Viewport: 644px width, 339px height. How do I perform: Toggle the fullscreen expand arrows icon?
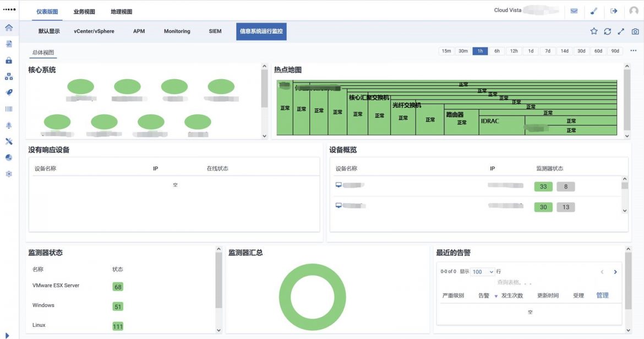tap(621, 31)
